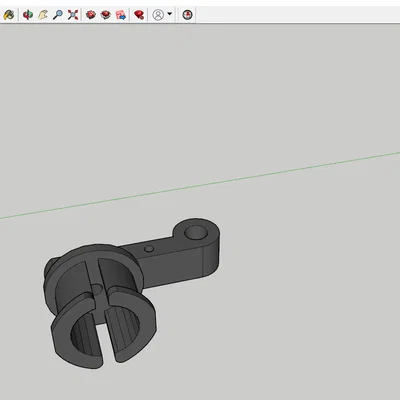The width and height of the screenshot is (400, 400).
Task: Click the green axis line
Action: point(200,185)
